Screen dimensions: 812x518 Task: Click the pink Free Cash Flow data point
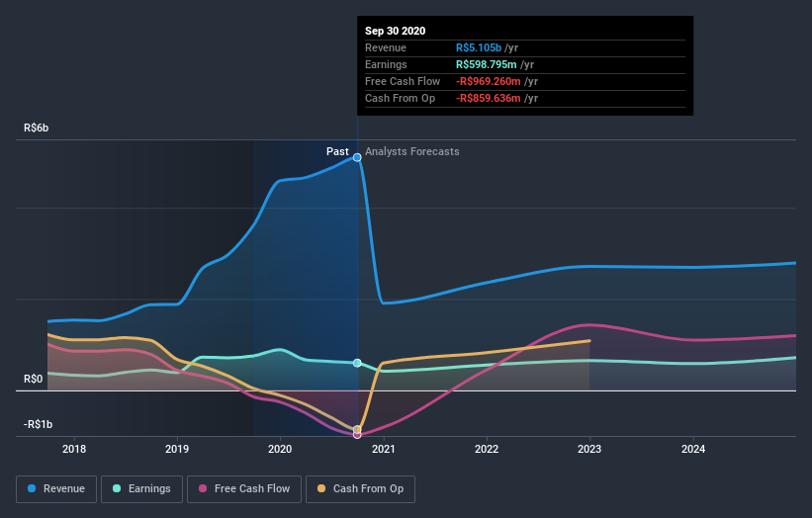[357, 435]
